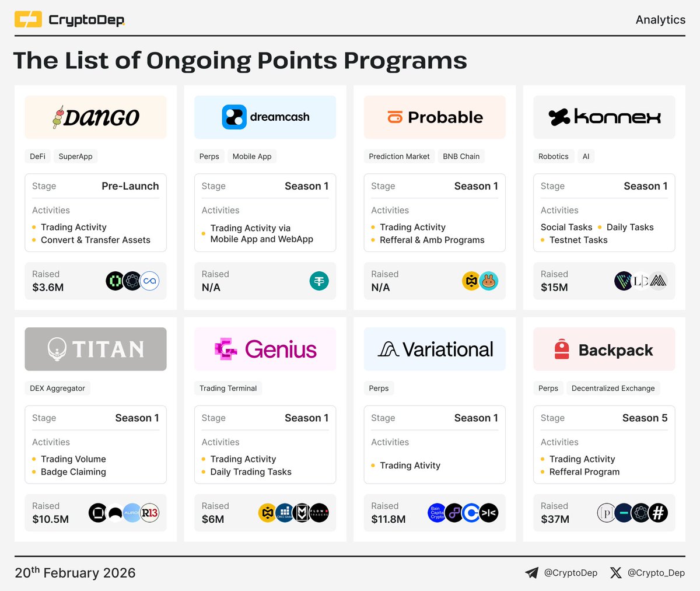The image size is (700, 591).
Task: Click the PancakeSwap bunny icon under Probable
Action: coord(489,281)
